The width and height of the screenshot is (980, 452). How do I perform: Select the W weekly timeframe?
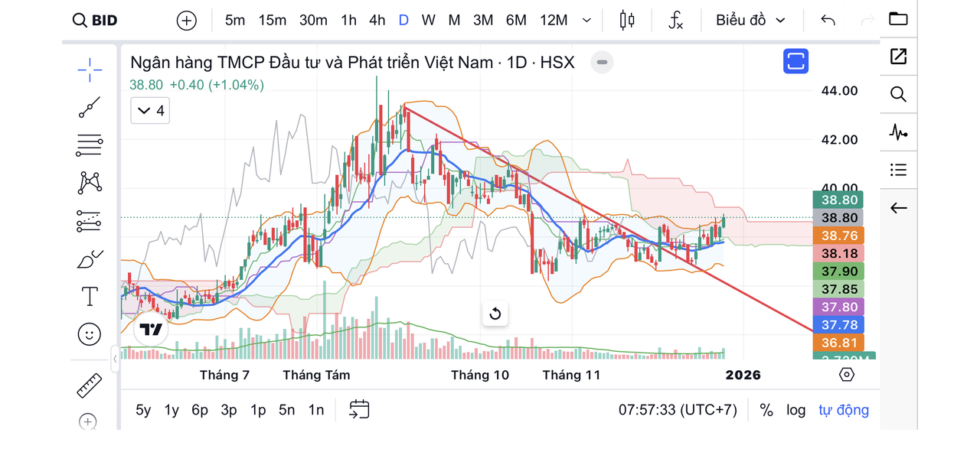click(x=428, y=21)
